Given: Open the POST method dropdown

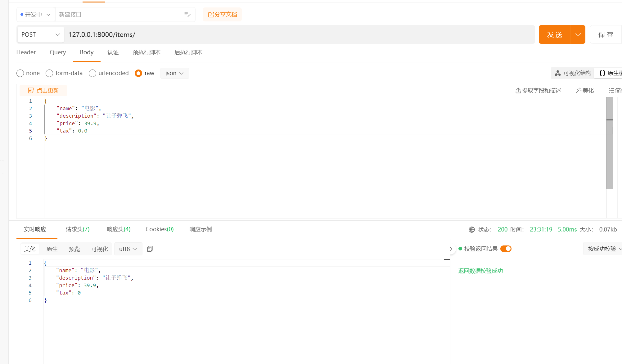Looking at the screenshot, I should [x=40, y=34].
